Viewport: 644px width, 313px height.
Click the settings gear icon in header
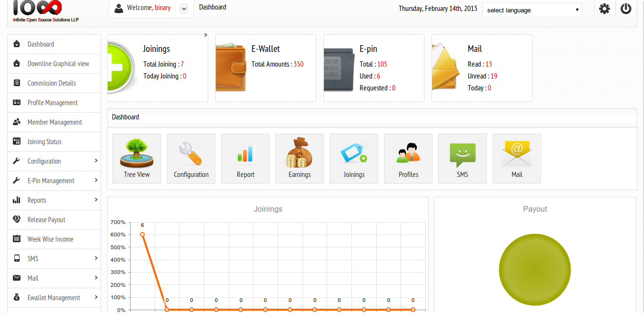(604, 9)
